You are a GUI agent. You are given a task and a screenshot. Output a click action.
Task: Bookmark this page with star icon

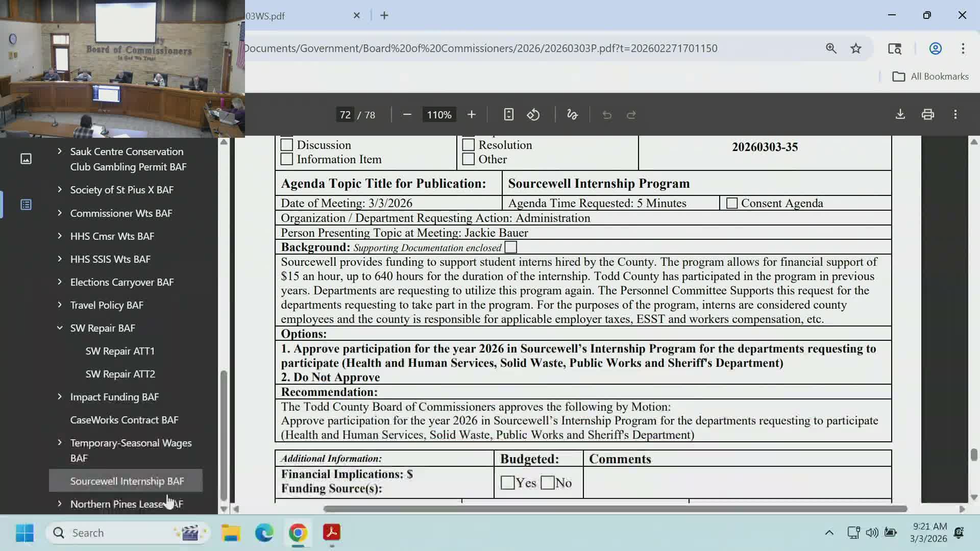[x=856, y=48]
